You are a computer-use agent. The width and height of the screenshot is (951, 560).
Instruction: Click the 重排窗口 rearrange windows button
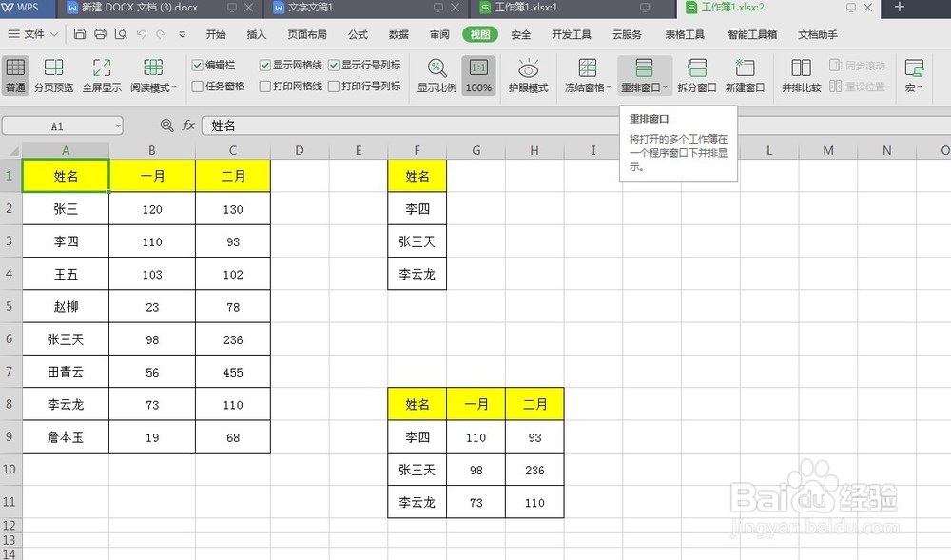pyautogui.click(x=643, y=76)
